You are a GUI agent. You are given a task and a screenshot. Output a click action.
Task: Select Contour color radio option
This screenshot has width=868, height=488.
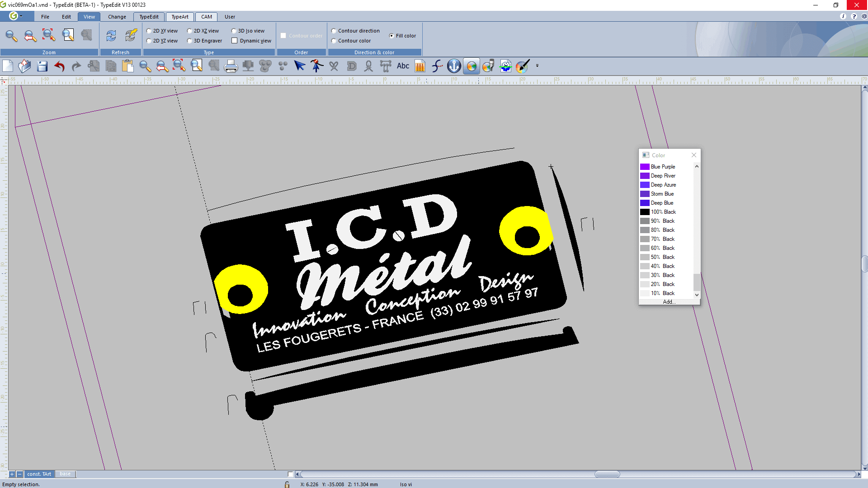pos(334,41)
